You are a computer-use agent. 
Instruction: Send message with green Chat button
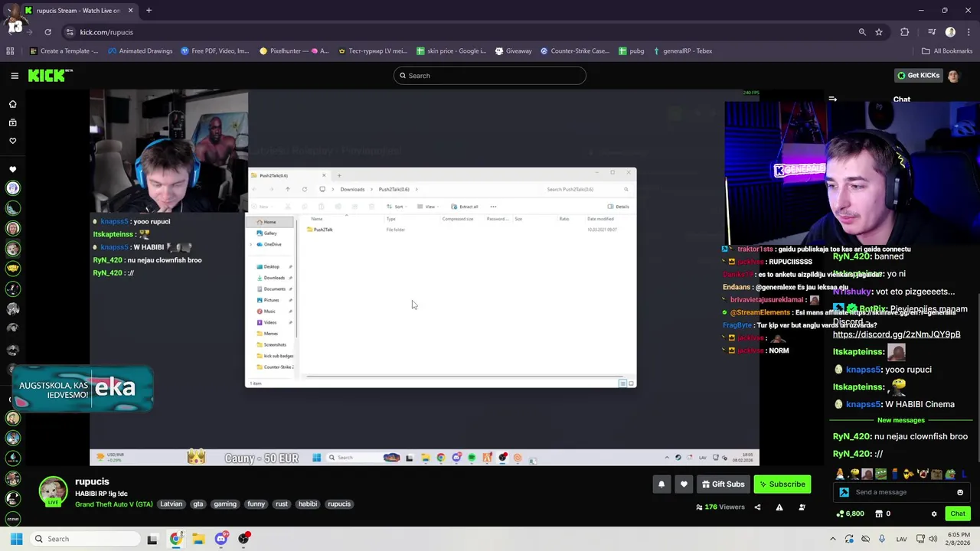point(958,514)
